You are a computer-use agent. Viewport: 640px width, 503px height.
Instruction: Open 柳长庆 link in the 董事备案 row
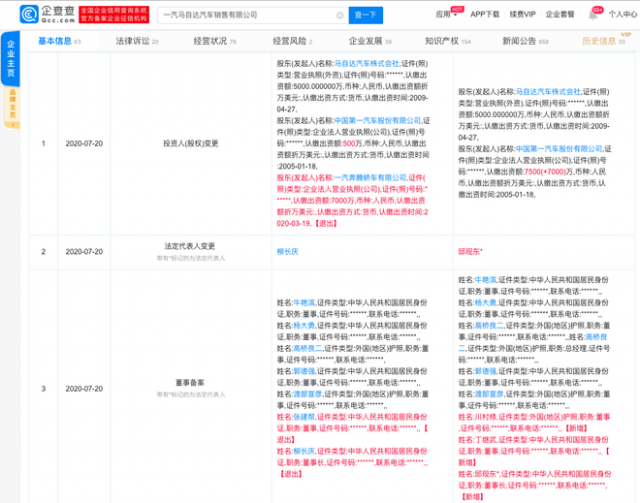click(304, 451)
